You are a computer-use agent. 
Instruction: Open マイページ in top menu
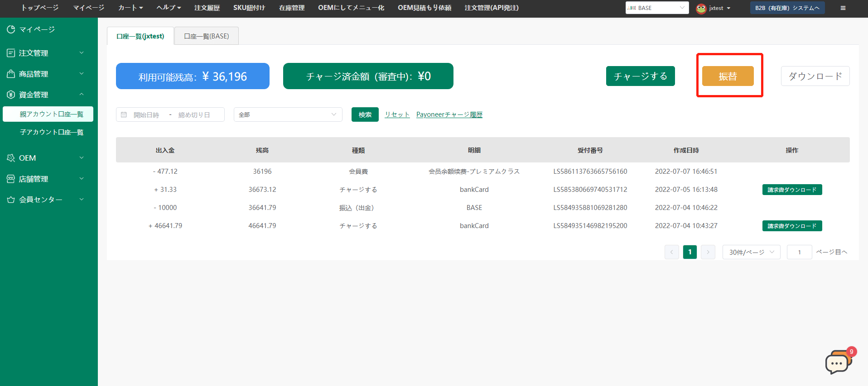click(x=89, y=8)
